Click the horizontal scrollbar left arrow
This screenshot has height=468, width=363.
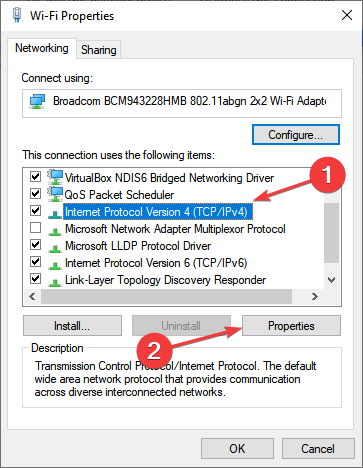click(x=32, y=296)
